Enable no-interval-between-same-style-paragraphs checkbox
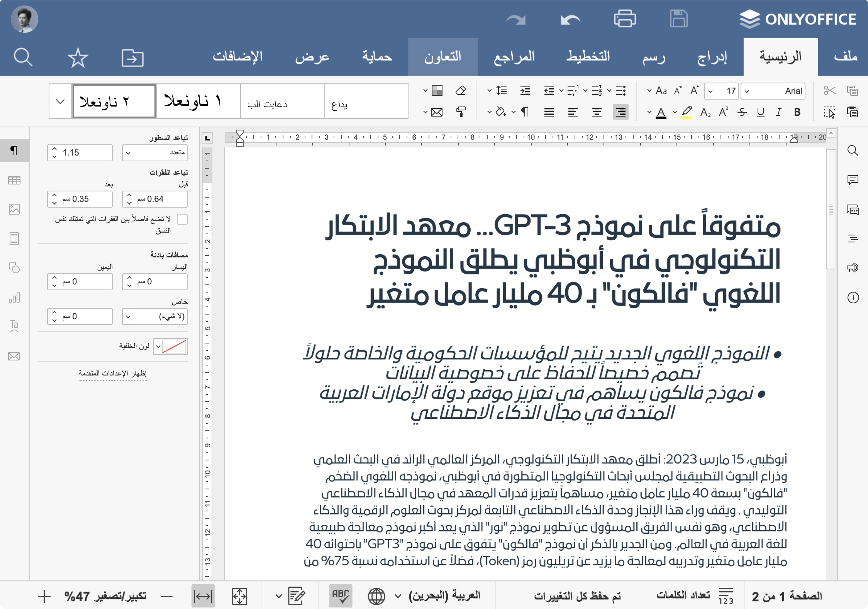Image resolution: width=868 pixels, height=609 pixels. [182, 219]
